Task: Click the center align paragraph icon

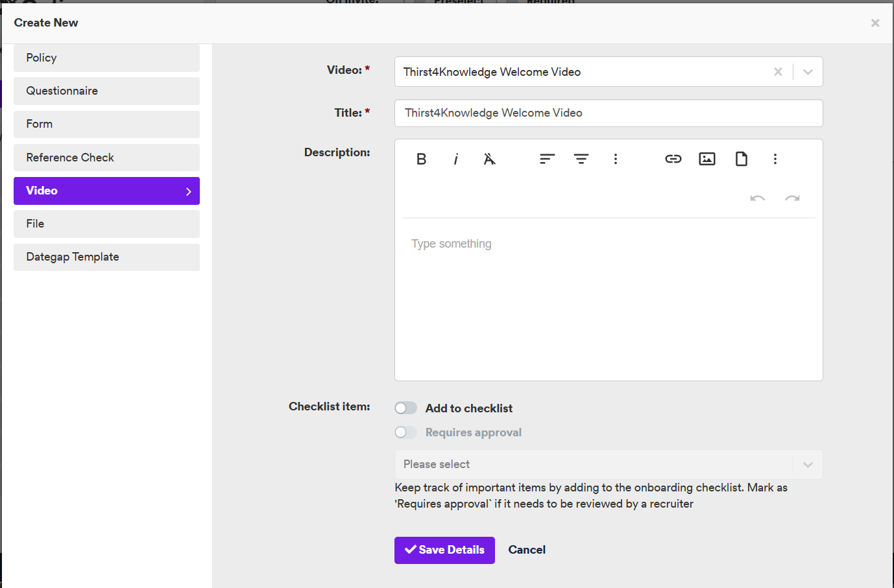Action: tap(581, 159)
